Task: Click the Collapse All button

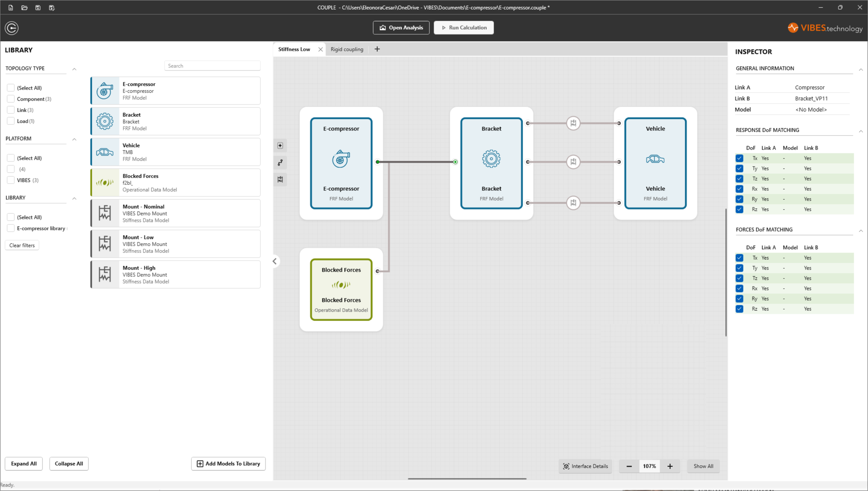Action: [69, 464]
